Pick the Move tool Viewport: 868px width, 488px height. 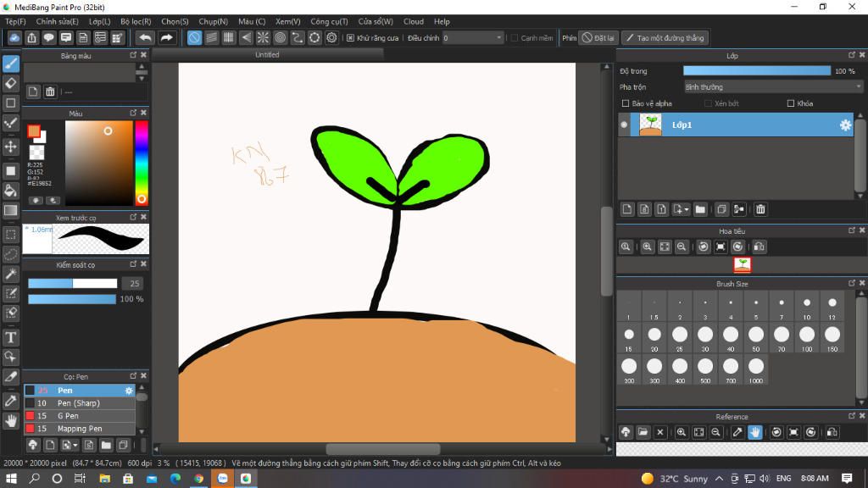pos(11,147)
